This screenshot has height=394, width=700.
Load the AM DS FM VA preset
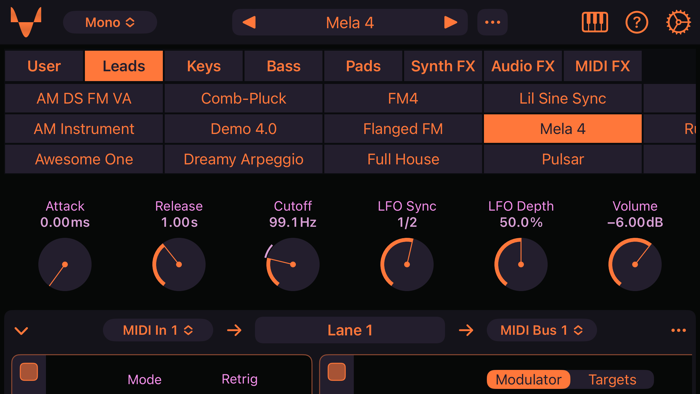click(84, 98)
